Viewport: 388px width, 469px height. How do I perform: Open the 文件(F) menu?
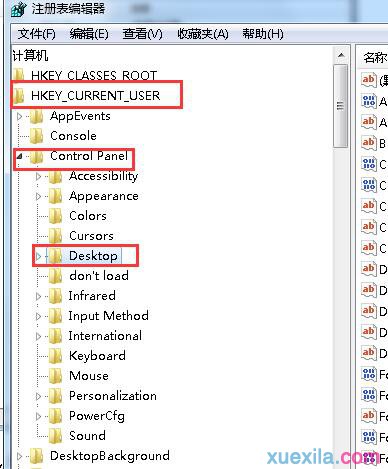36,34
